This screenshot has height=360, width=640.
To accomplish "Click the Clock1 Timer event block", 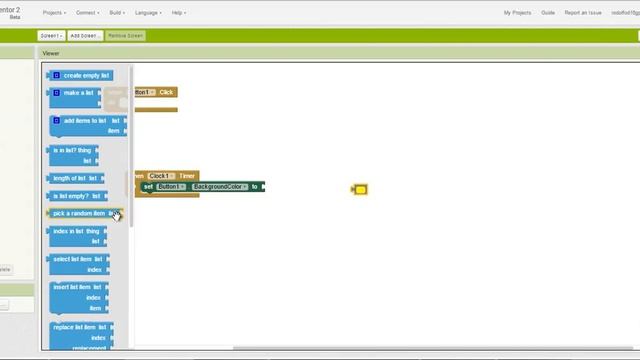I will point(187,176).
